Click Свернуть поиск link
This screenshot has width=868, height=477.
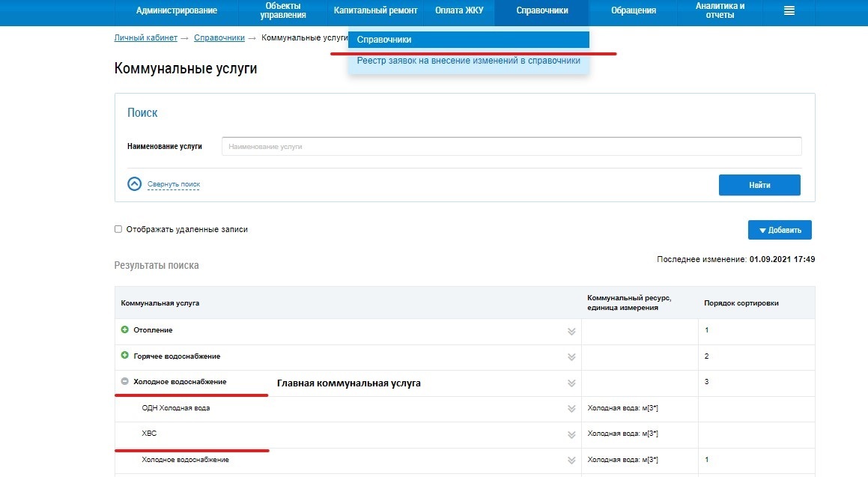[x=174, y=184]
